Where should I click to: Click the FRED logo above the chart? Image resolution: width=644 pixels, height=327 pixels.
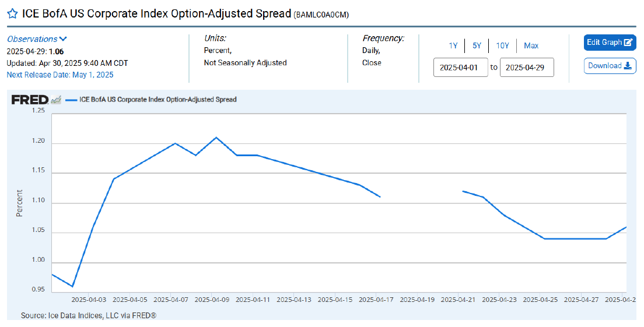pyautogui.click(x=30, y=100)
